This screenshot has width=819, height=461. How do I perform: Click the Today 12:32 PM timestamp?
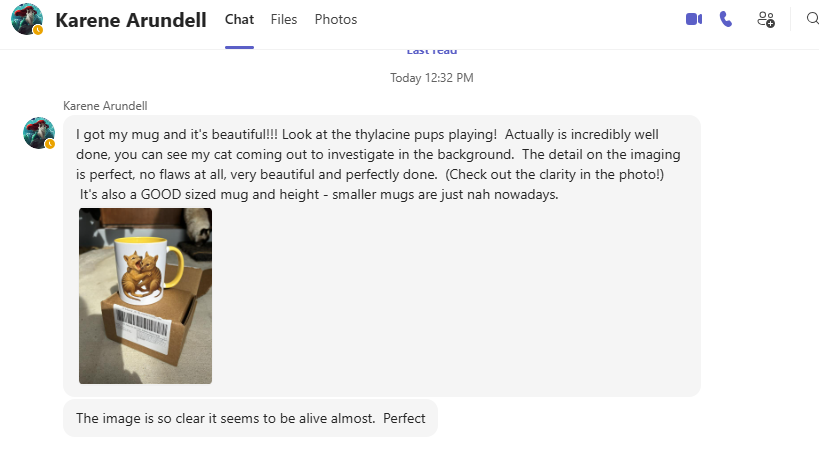coord(432,77)
